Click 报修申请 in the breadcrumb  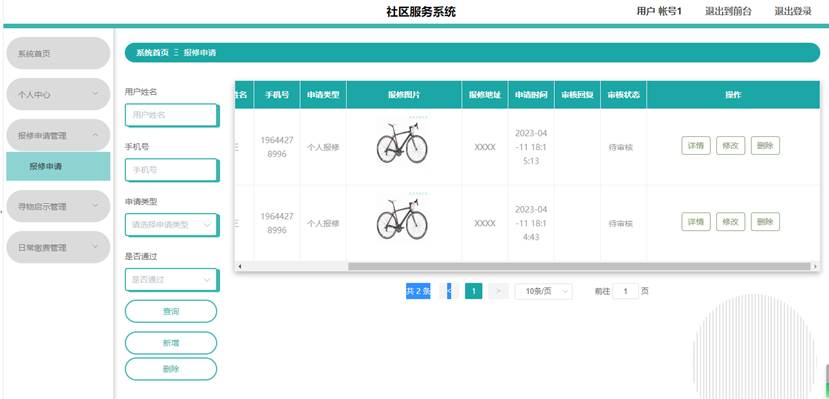(199, 53)
